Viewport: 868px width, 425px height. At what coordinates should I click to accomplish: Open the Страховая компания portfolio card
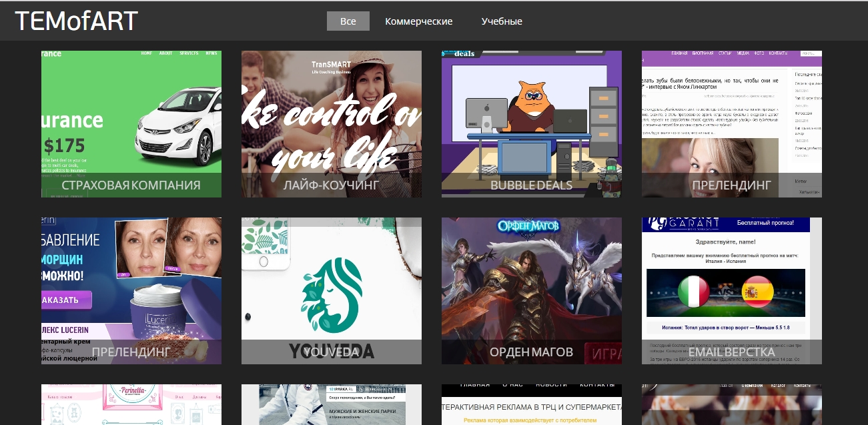point(131,124)
